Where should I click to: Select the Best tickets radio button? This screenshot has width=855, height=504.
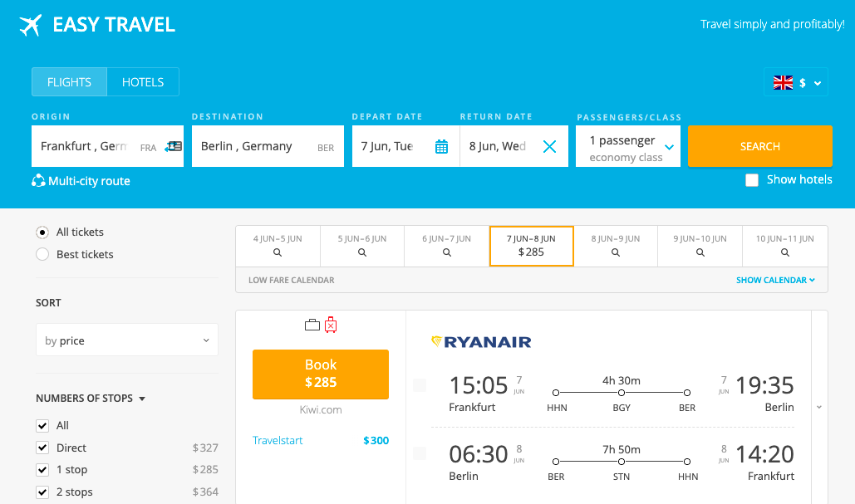coord(42,254)
